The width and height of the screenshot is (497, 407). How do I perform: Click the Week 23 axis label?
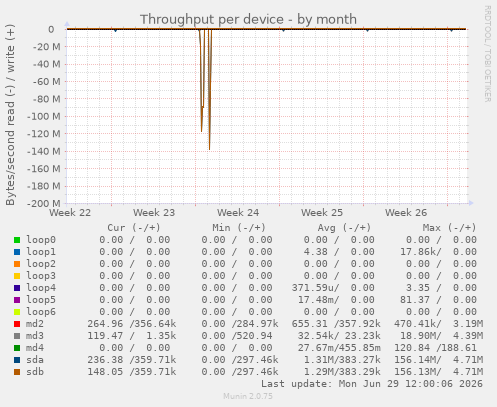pyautogui.click(x=154, y=213)
